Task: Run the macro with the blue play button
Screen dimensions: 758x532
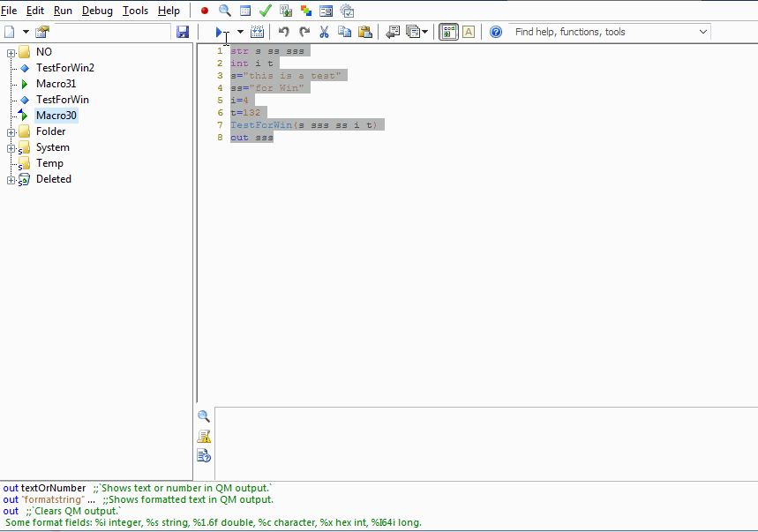Action: [x=220, y=32]
